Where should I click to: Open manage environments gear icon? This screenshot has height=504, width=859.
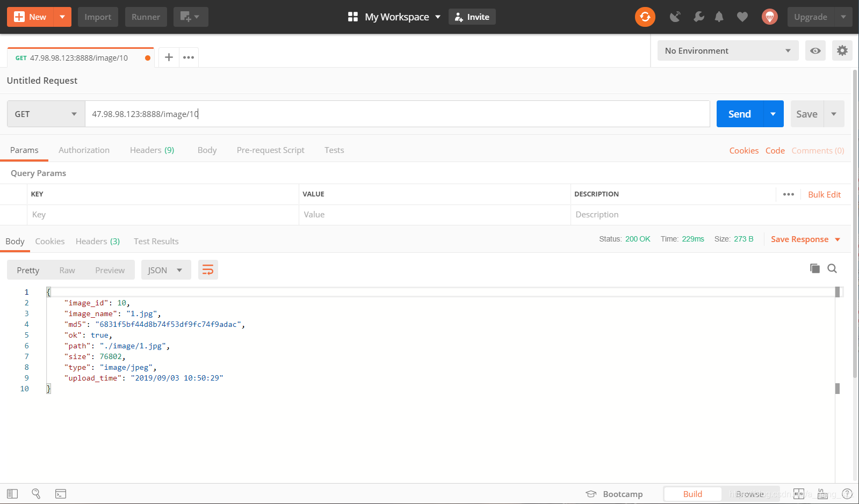842,50
